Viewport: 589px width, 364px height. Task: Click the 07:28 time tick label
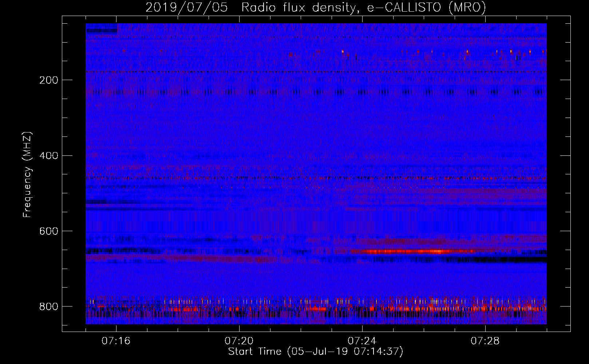[485, 341]
